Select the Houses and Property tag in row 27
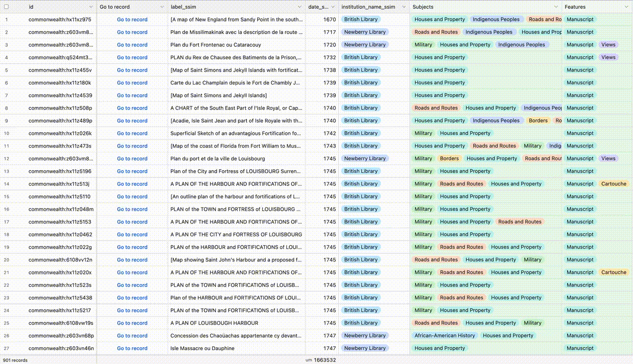The image size is (633, 364). coord(440,348)
